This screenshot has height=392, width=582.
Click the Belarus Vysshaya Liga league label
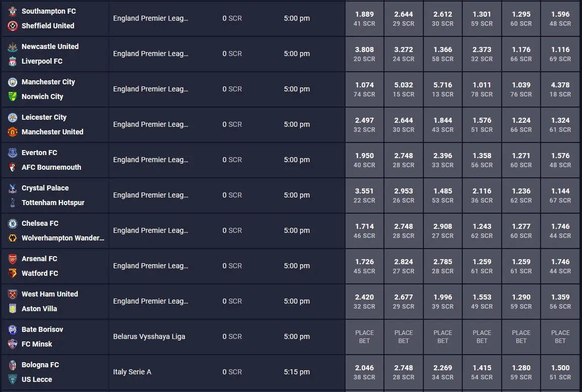pos(149,337)
